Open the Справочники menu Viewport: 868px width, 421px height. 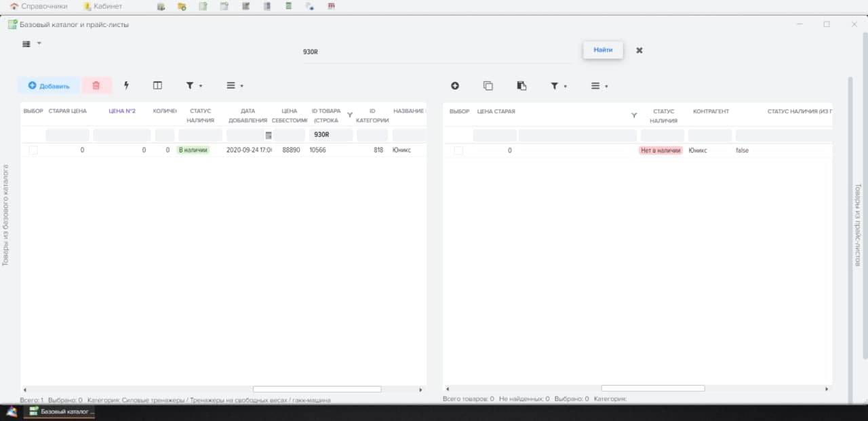[38, 6]
